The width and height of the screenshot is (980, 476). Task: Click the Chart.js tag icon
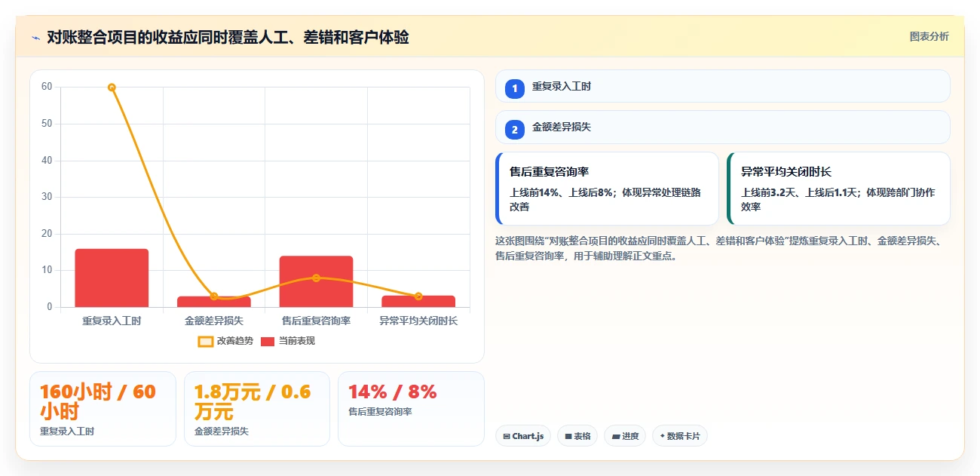pyautogui.click(x=507, y=436)
